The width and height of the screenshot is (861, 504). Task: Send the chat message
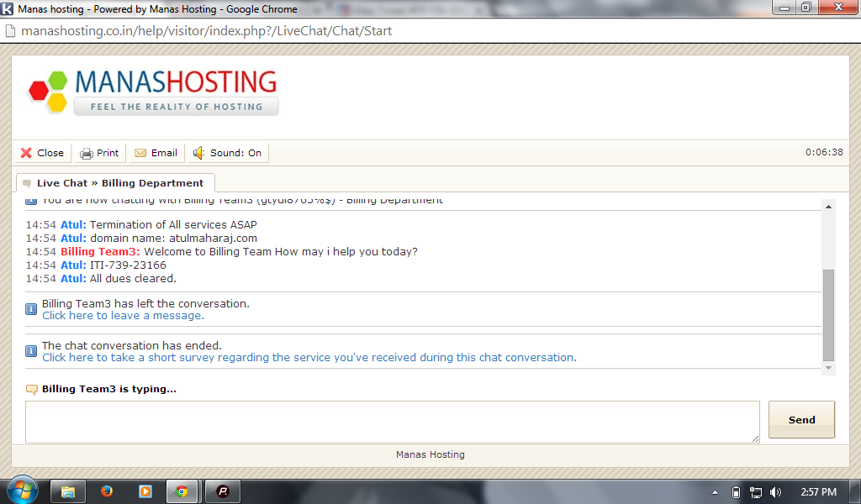801,419
